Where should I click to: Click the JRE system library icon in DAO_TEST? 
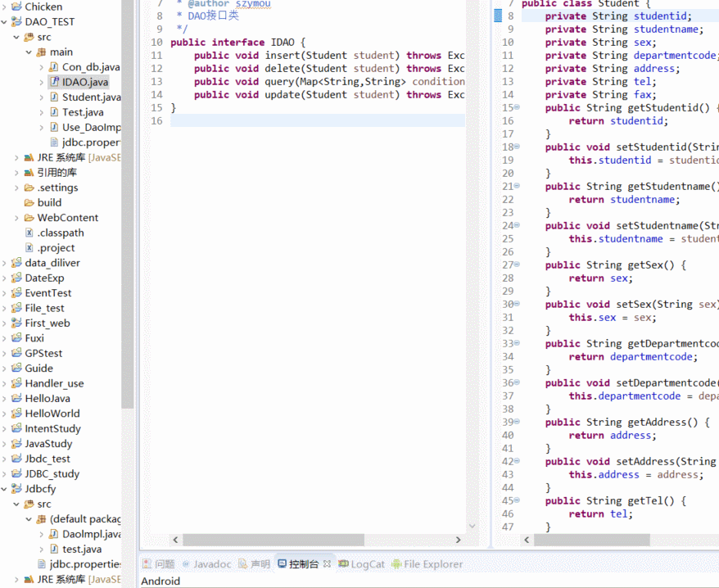(29, 158)
